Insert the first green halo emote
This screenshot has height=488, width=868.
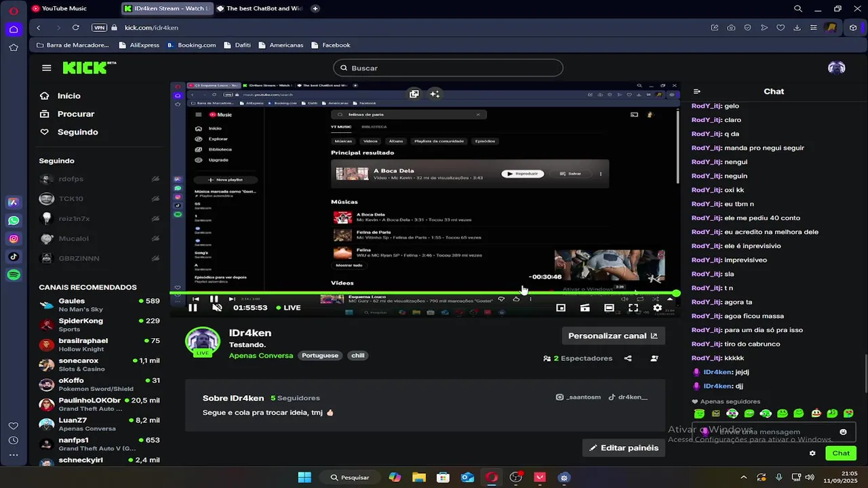699,413
